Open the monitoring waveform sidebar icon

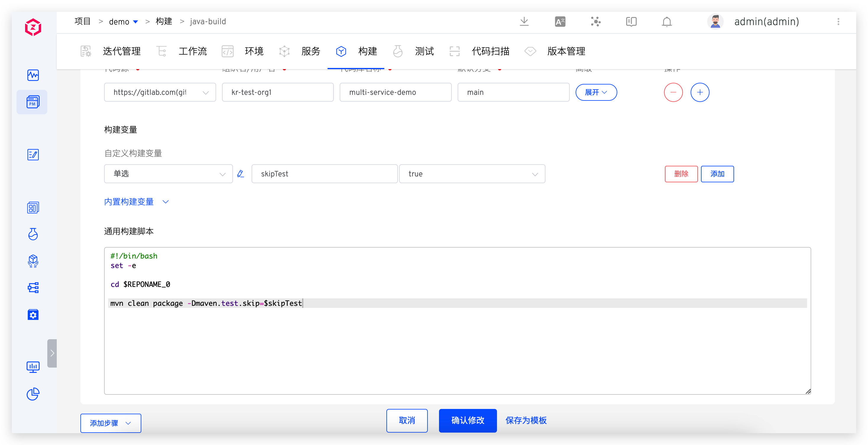33,75
